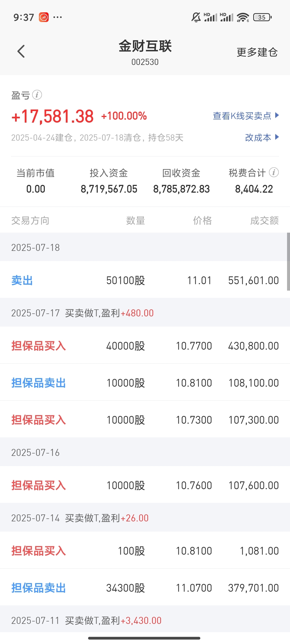Tap the 107,600.00 amount
The image size is (290, 644).
(253, 485)
